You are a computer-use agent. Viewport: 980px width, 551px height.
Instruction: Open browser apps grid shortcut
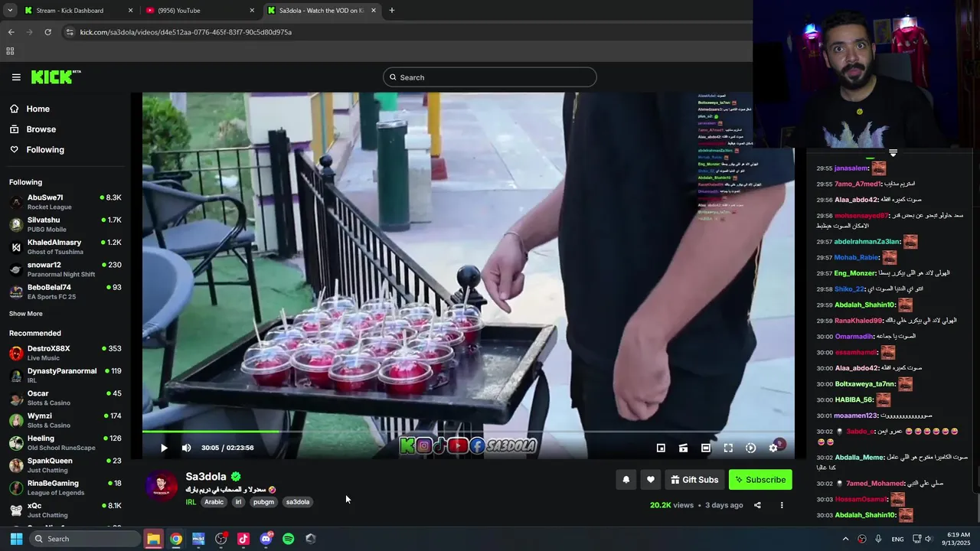pos(10,51)
